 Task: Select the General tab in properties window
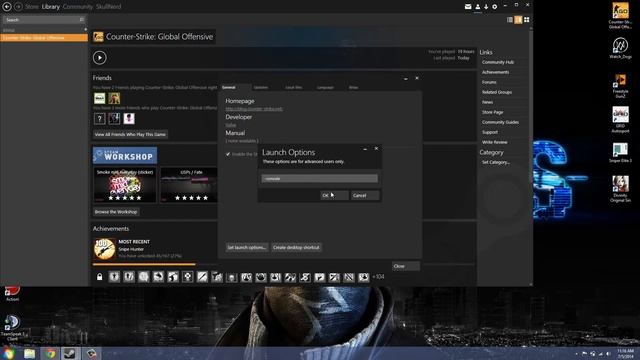(x=229, y=87)
